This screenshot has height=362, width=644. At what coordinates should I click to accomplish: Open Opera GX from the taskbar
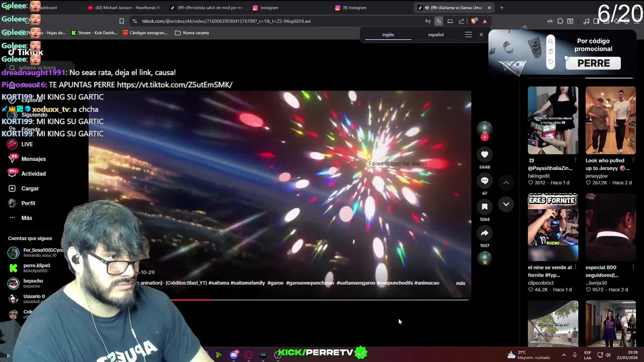click(249, 355)
